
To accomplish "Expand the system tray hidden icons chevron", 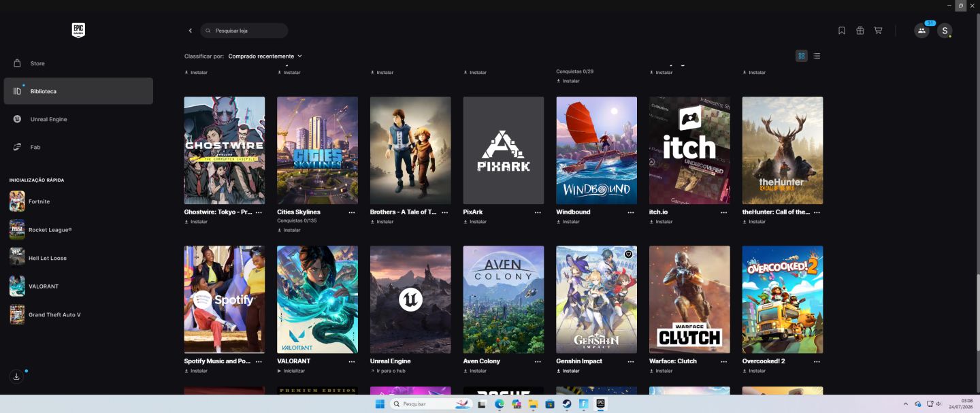I will [906, 404].
